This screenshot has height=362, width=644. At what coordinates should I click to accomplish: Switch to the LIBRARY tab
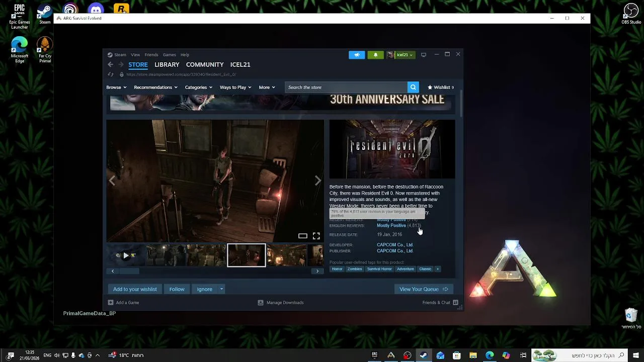[x=167, y=64]
